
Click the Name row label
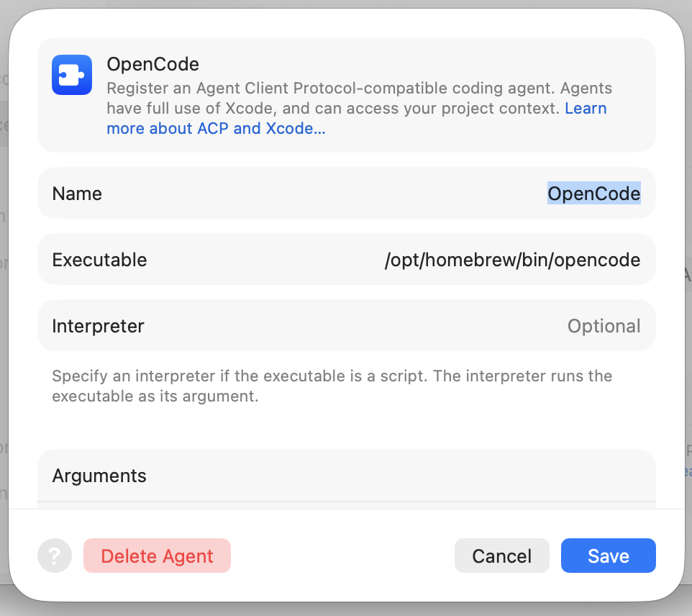point(77,194)
